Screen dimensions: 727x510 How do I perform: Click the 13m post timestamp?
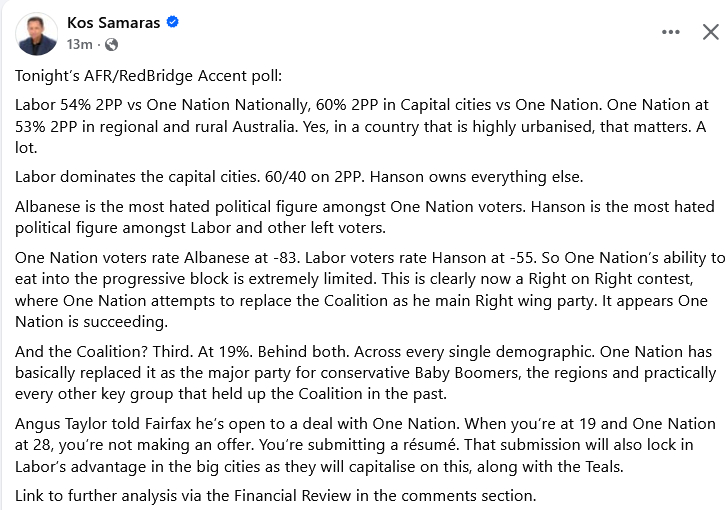79,44
